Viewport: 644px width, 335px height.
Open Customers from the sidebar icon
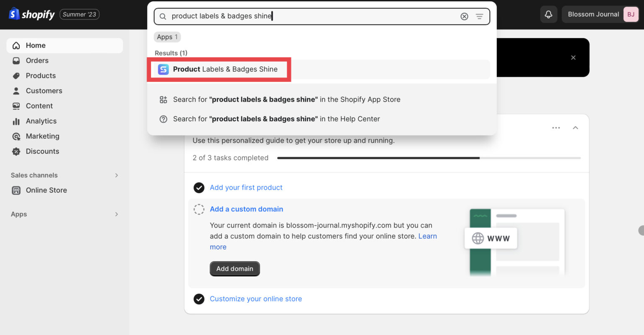[16, 91]
